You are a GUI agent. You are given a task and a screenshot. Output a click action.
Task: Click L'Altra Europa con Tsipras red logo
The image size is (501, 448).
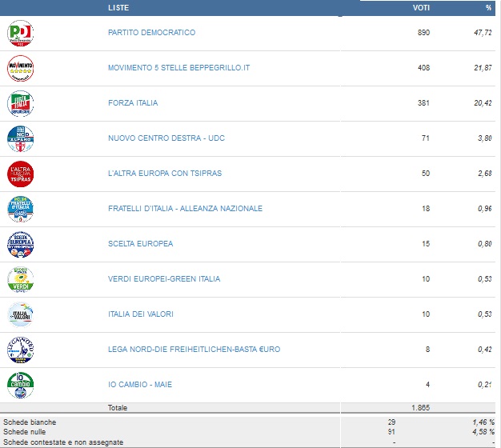(x=21, y=174)
